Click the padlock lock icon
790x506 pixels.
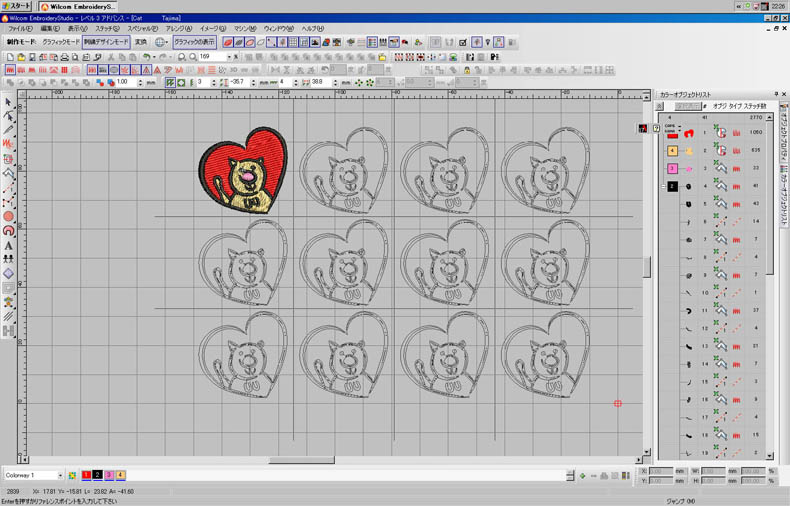pos(467,70)
